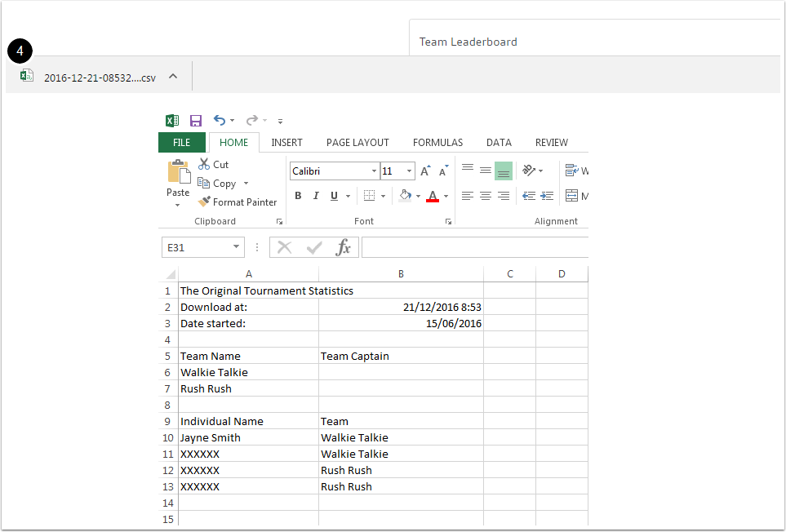Align text right

504,196
